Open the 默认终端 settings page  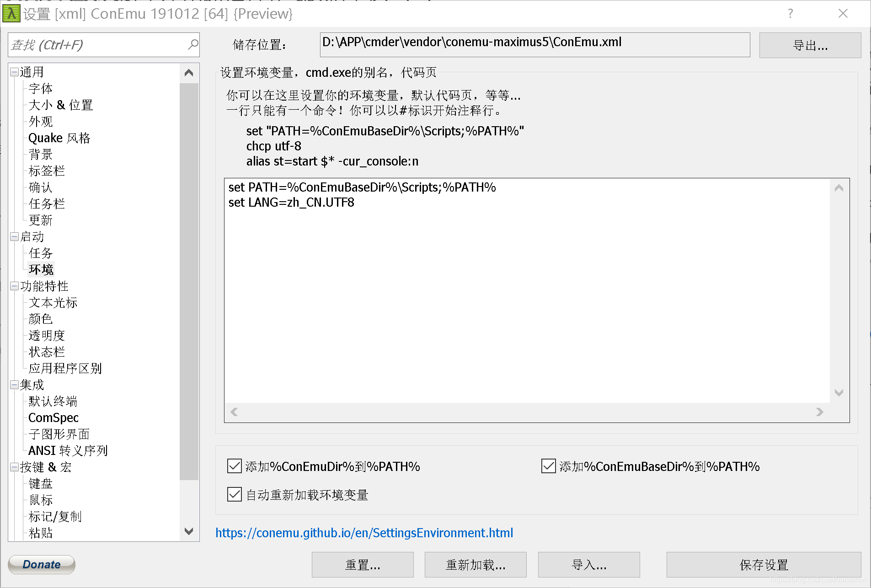53,401
